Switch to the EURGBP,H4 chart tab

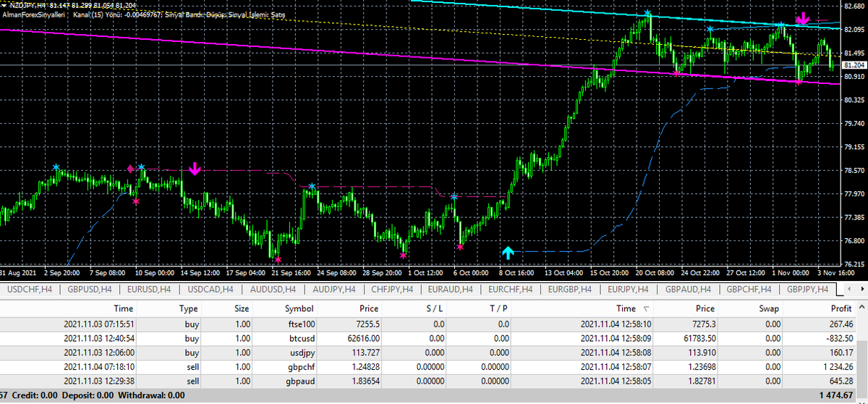pos(569,290)
